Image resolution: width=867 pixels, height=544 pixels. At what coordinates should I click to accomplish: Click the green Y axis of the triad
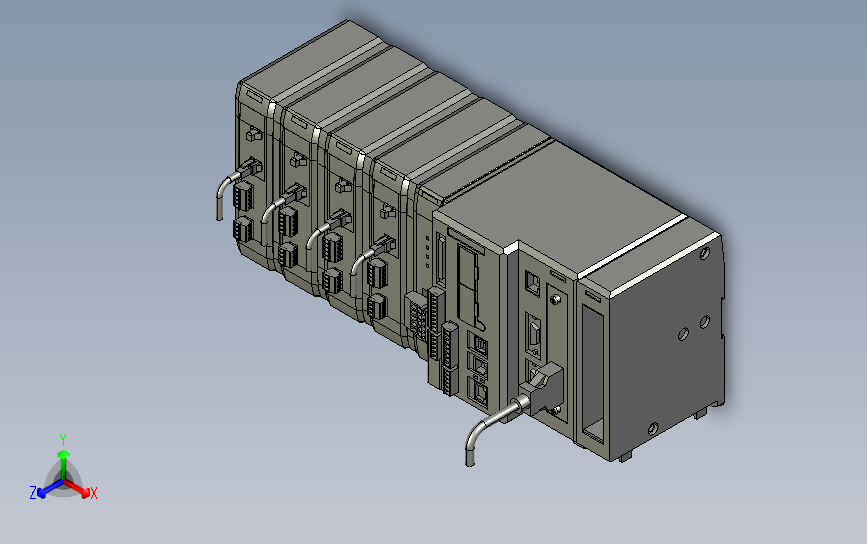pos(64,465)
